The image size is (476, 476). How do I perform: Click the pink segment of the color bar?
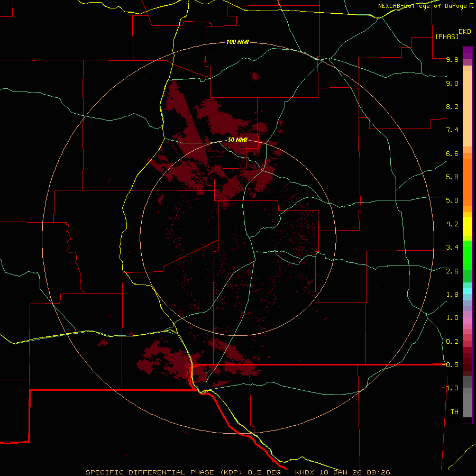point(467,321)
